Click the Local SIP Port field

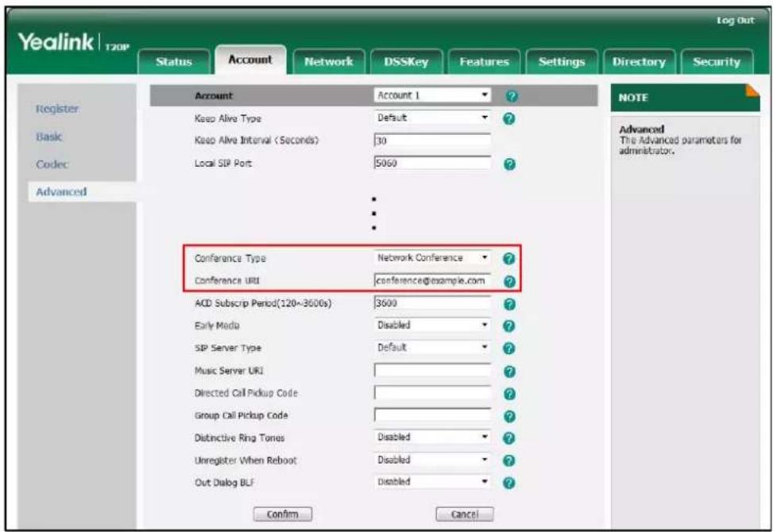click(x=432, y=163)
